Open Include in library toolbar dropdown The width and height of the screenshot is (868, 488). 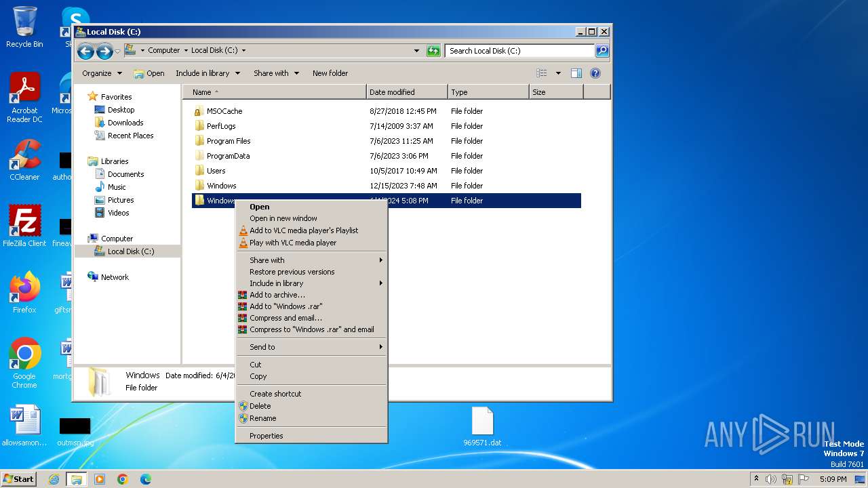[x=208, y=73]
